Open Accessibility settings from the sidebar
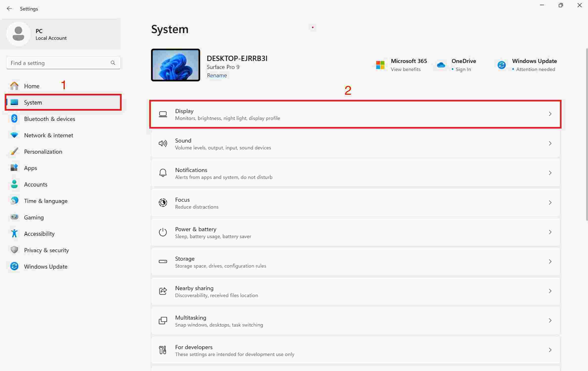The image size is (588, 371). coord(39,233)
